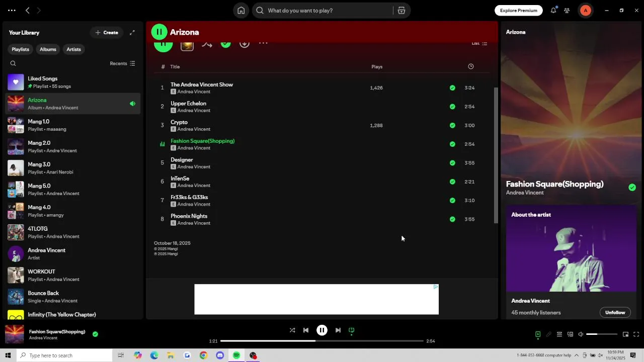Open Discord from the taskbar
644x362 pixels.
(220, 355)
